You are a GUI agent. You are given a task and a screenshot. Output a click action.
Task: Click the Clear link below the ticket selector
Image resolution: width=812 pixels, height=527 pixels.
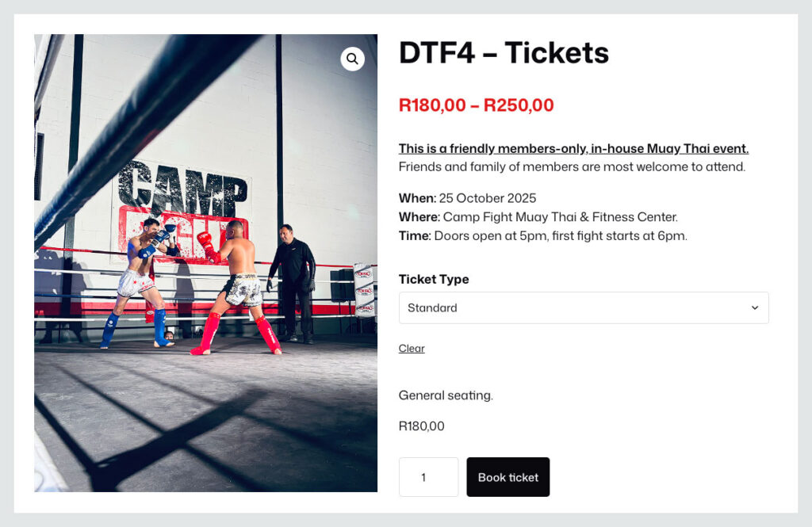(x=411, y=349)
